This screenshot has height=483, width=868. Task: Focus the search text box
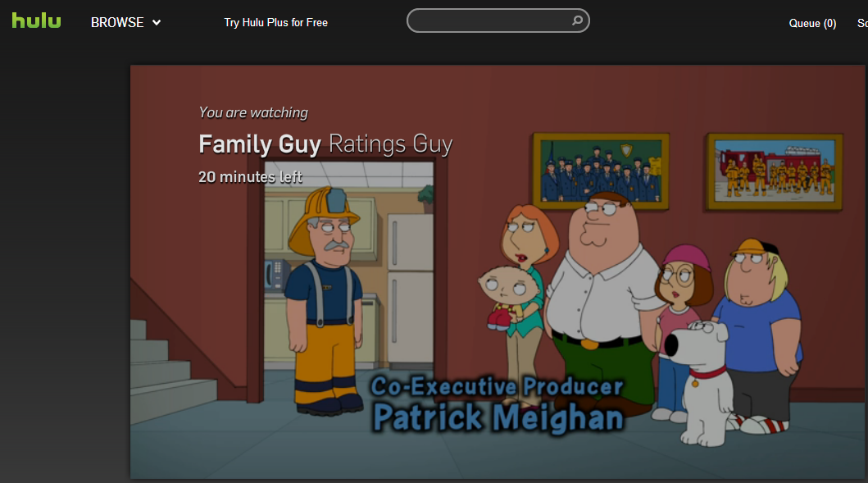(x=490, y=21)
